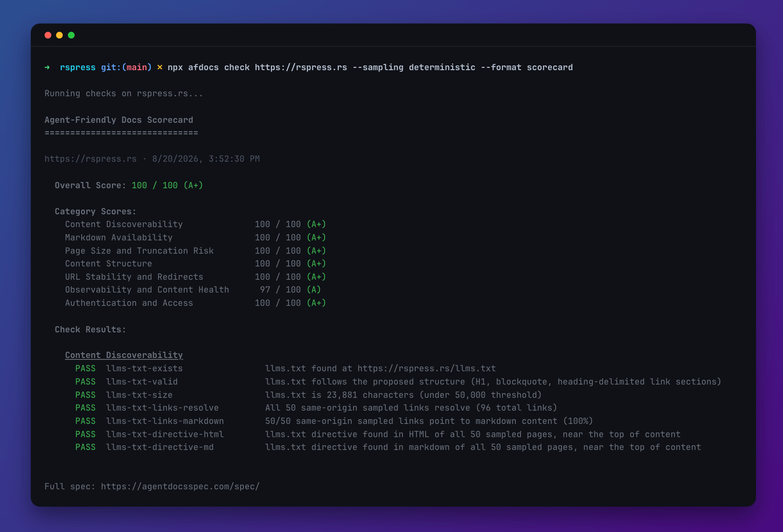Screen dimensions: 783x532
Task: Click 'All 50 same-origin sampled links resolve' message
Action: [x=411, y=408]
